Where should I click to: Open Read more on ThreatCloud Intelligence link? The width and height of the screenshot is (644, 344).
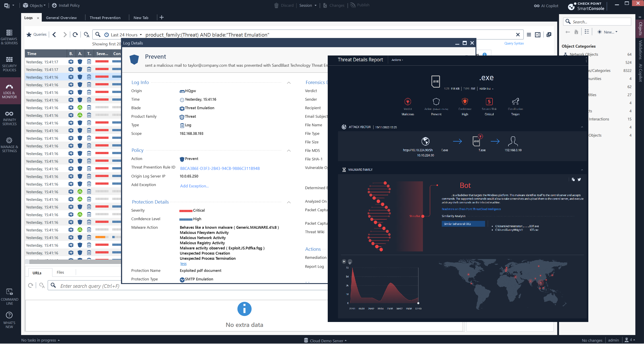pyautogui.click(x=471, y=209)
